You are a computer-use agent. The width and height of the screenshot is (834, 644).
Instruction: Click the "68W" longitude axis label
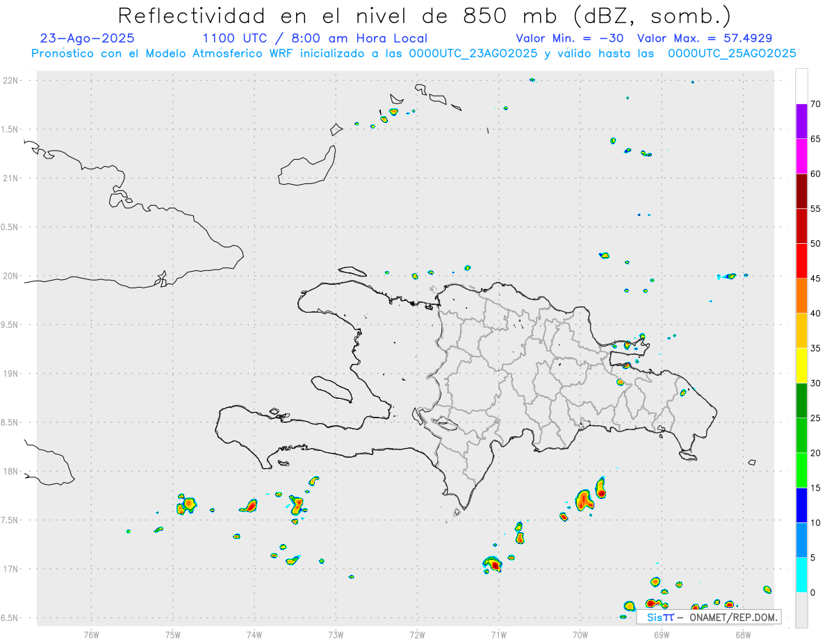tap(743, 634)
